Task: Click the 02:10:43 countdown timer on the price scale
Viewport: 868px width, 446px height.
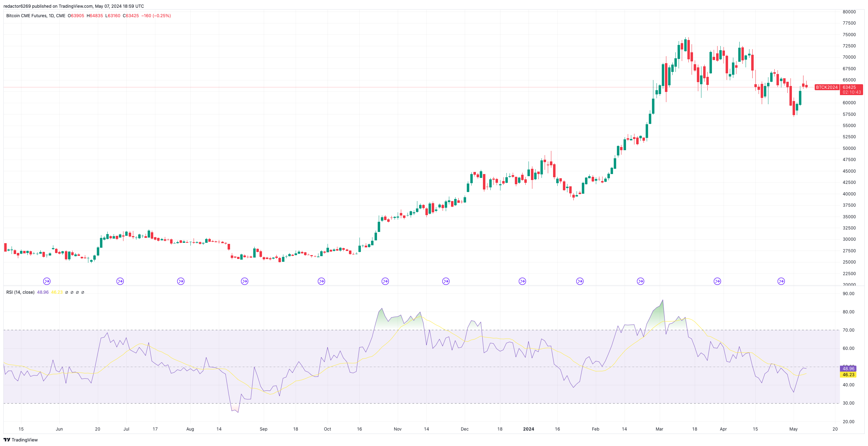Action: (x=851, y=92)
